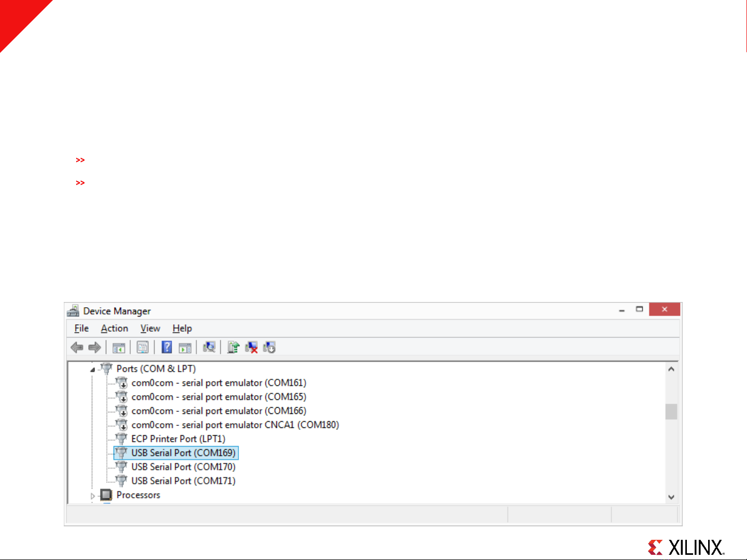
Task: Open the View menu
Action: click(x=150, y=328)
